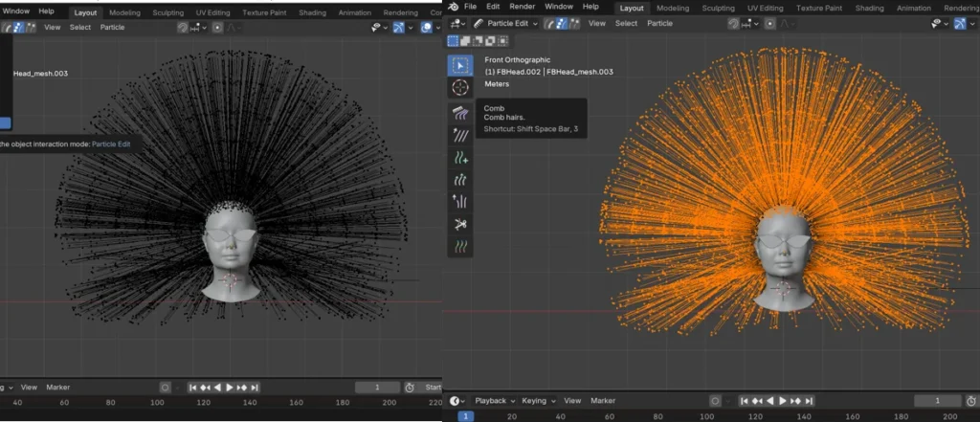980x422 pixels.
Task: Pick the Add hair tool
Action: pyautogui.click(x=460, y=157)
